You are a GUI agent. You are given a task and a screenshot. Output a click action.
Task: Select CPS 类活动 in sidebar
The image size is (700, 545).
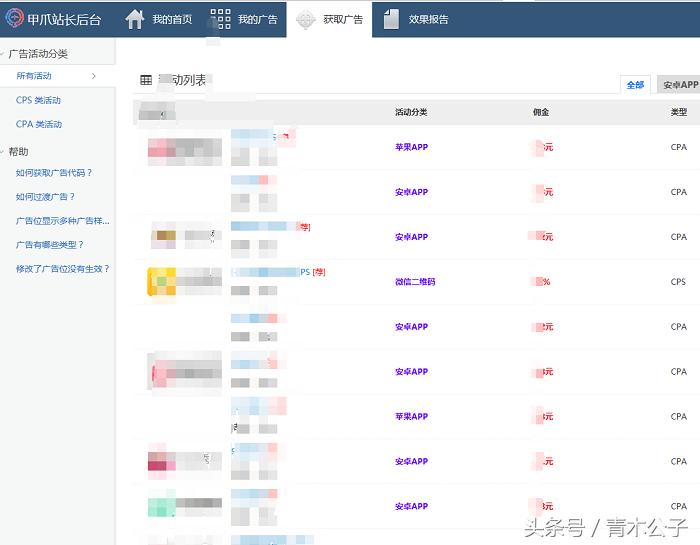point(38,100)
